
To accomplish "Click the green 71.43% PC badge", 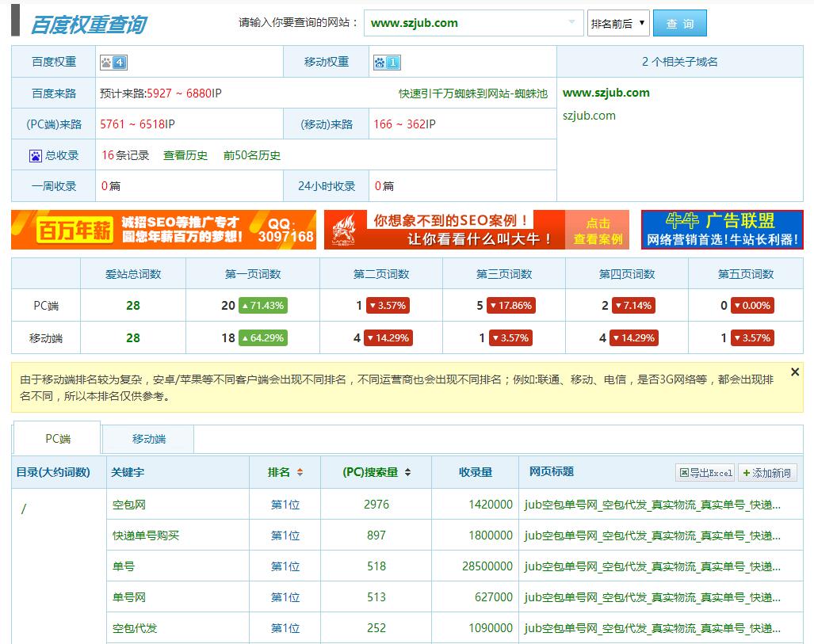I will click(x=262, y=306).
